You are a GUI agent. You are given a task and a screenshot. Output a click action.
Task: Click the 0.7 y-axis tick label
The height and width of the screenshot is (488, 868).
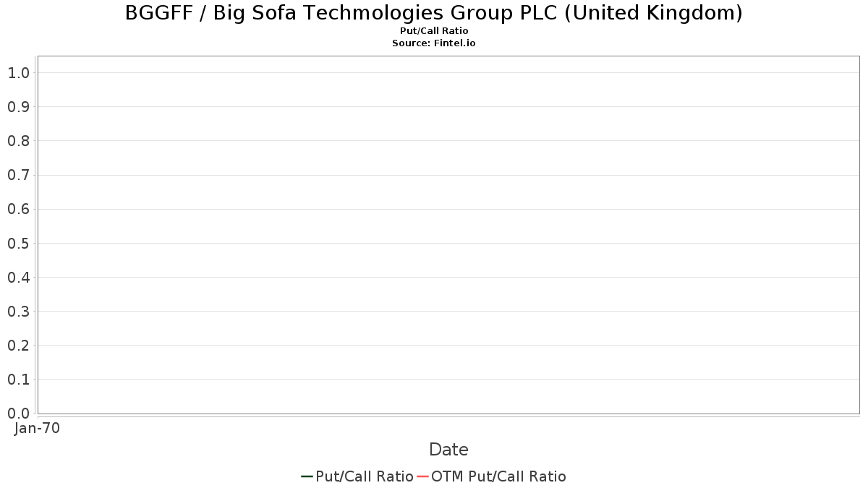click(x=18, y=175)
